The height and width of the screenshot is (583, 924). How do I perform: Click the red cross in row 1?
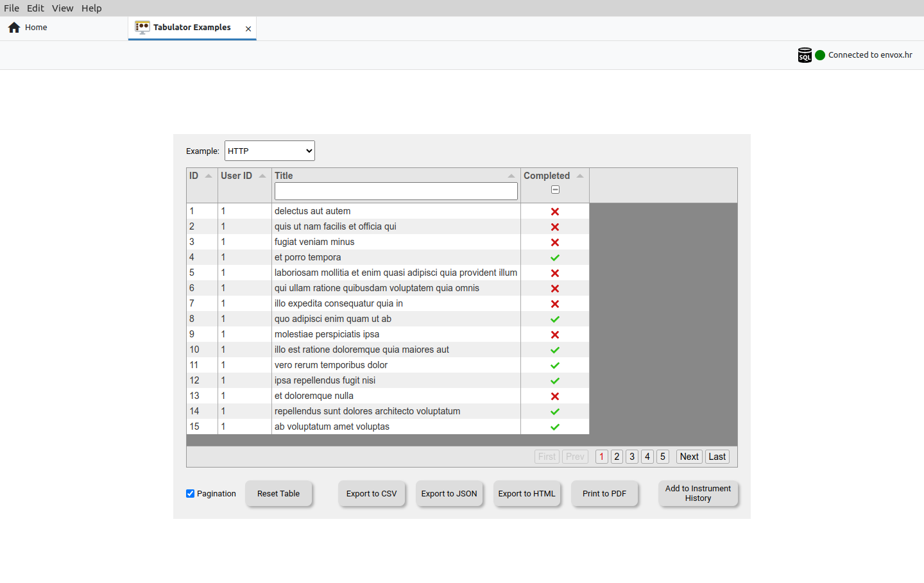click(555, 212)
